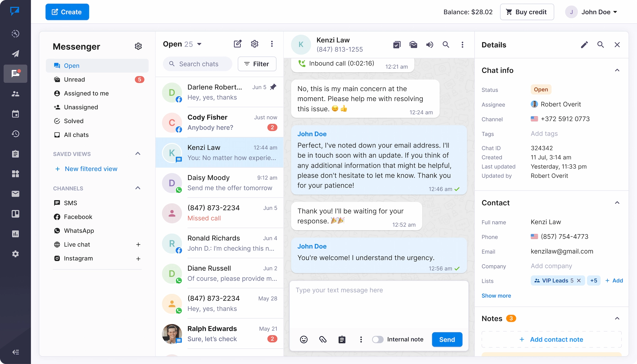
Task: Collapse the Saved Views section
Action: (x=138, y=154)
